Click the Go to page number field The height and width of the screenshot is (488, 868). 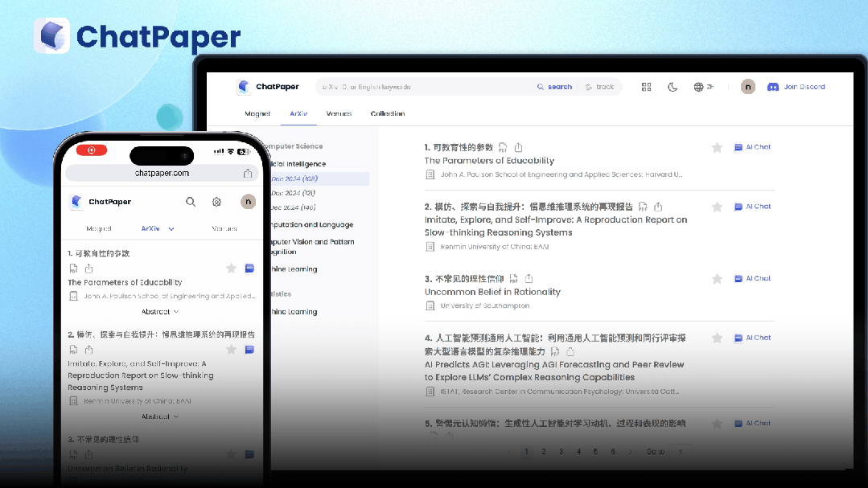[x=681, y=452]
